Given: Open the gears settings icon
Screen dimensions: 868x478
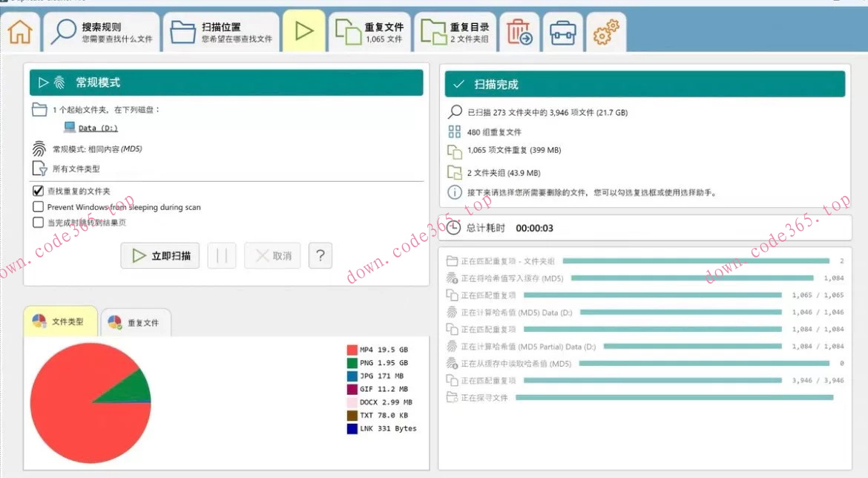Looking at the screenshot, I should 605,33.
